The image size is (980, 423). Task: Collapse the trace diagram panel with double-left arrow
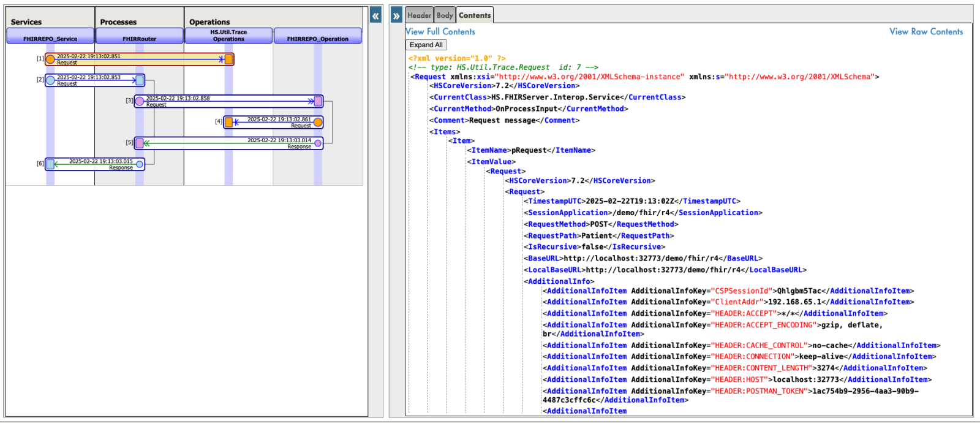(x=375, y=17)
